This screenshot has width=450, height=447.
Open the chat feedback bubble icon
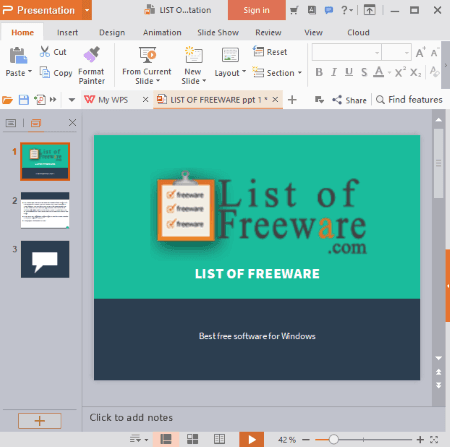point(329,10)
